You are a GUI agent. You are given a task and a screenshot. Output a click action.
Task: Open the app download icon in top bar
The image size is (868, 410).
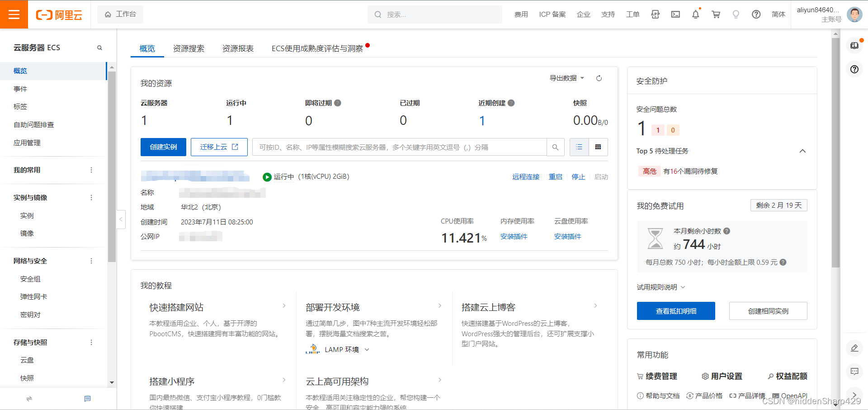[655, 14]
